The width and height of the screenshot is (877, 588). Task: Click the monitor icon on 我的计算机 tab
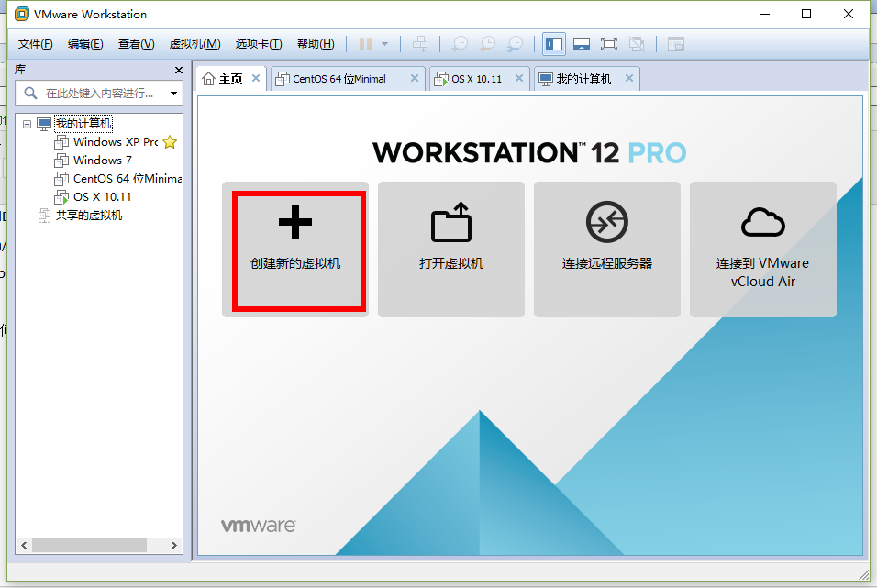tap(546, 79)
